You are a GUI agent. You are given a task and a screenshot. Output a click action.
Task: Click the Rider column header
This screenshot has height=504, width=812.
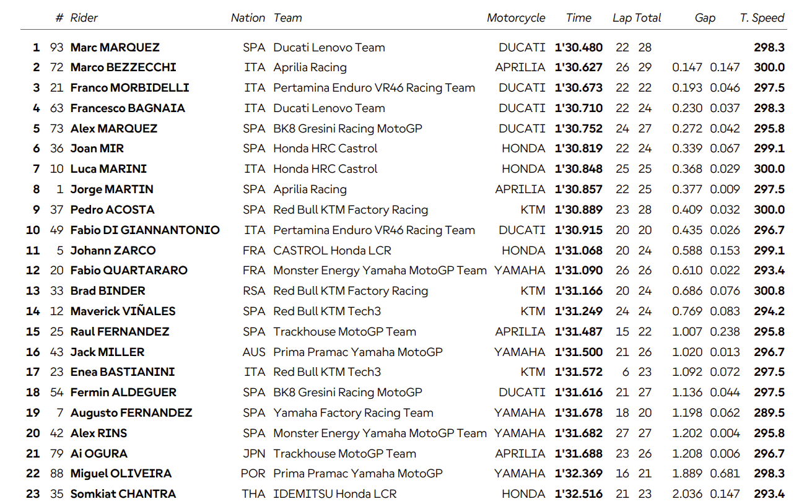tap(84, 18)
